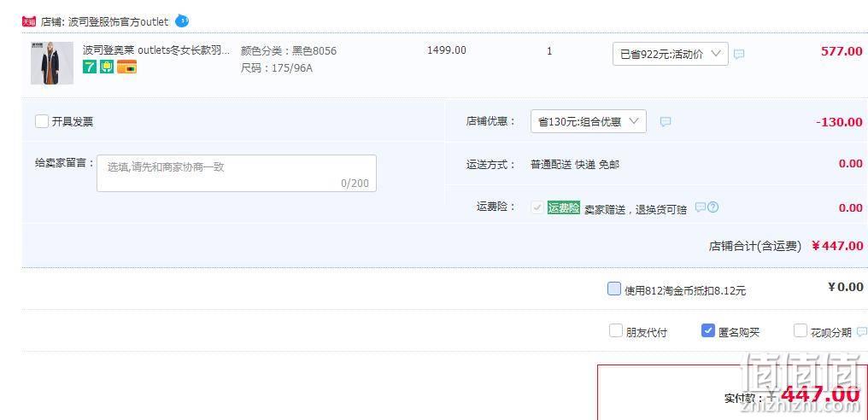Click the 0/200 character counter

(x=355, y=184)
